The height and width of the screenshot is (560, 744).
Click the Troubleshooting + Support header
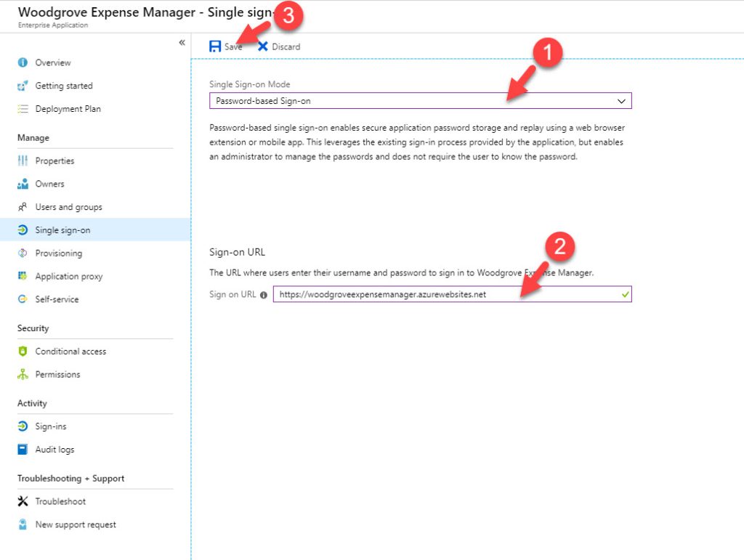[x=70, y=479]
